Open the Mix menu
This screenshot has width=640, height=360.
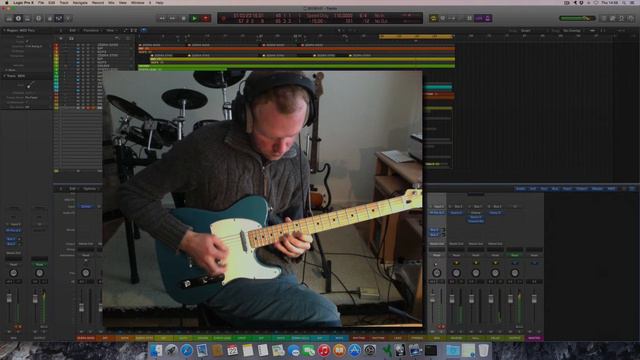(x=111, y=2)
